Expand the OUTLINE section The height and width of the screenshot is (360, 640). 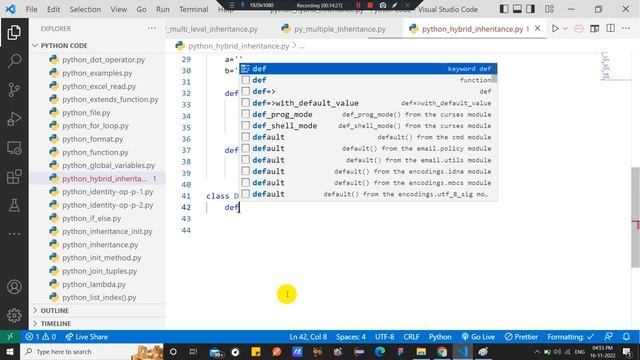click(x=98, y=311)
